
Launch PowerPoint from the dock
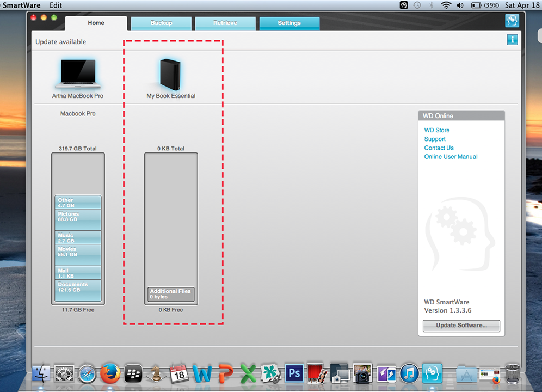(x=225, y=374)
